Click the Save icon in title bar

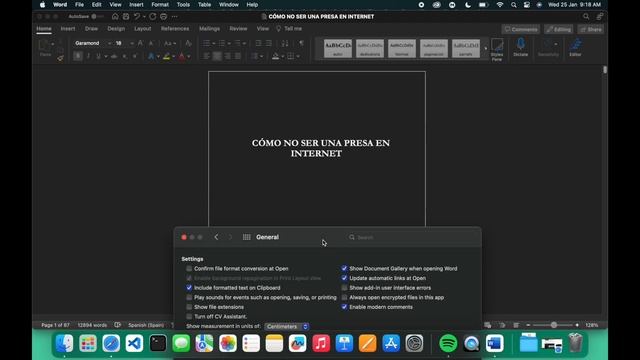click(x=126, y=17)
